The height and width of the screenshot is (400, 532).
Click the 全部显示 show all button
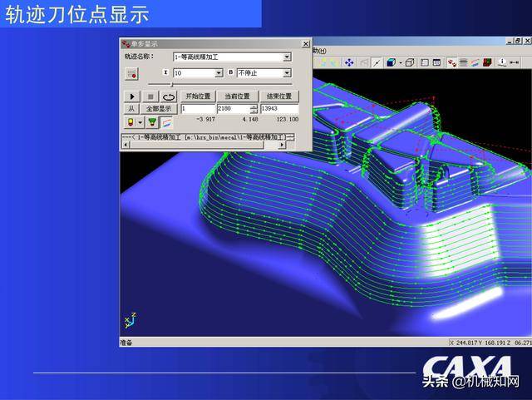click(x=158, y=109)
